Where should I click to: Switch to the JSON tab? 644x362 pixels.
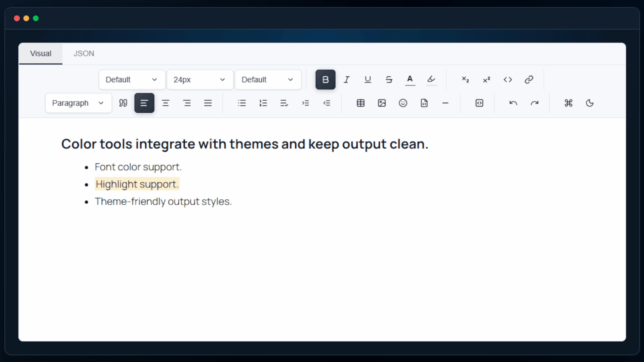coord(84,54)
